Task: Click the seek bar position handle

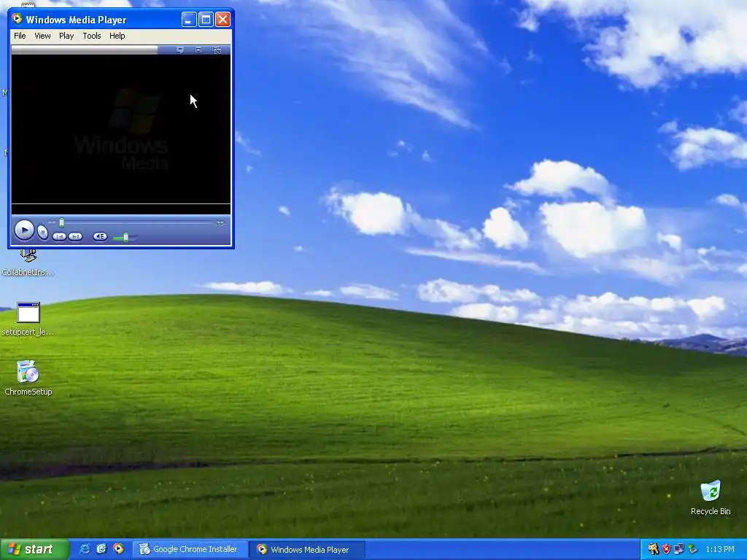Action: coord(61,222)
